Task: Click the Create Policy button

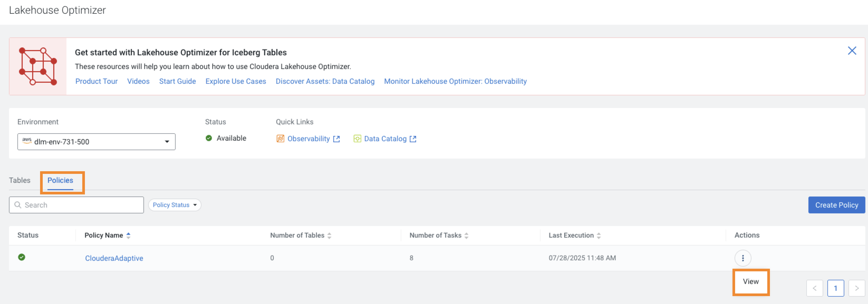Action: (836, 205)
